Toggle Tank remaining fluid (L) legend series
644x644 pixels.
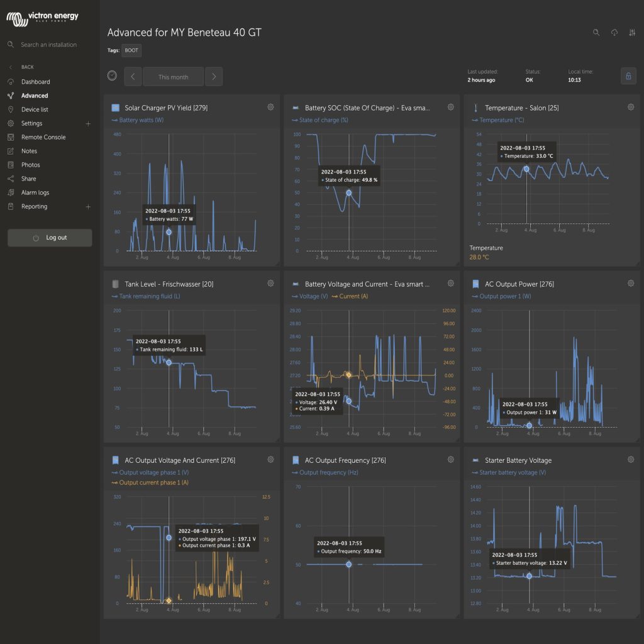click(x=146, y=296)
